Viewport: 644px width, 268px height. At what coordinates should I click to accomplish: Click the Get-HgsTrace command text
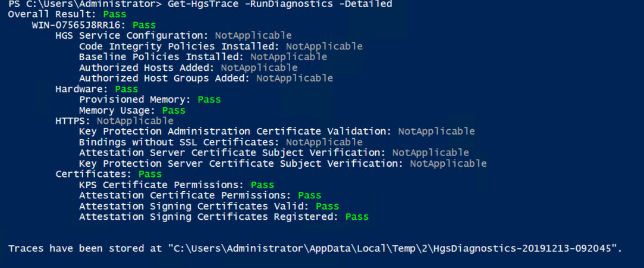point(280,5)
